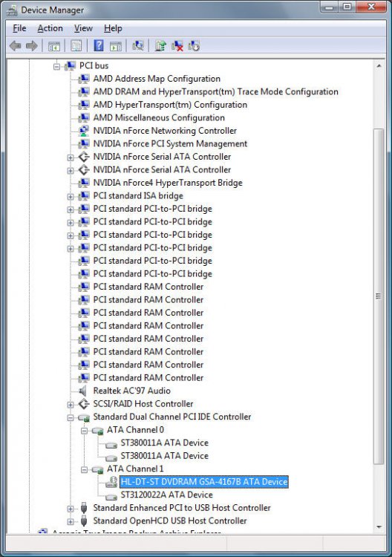This screenshot has width=392, height=557.
Task: Click the Standard OpenHCD USB Host Controller icon
Action: 84,521
